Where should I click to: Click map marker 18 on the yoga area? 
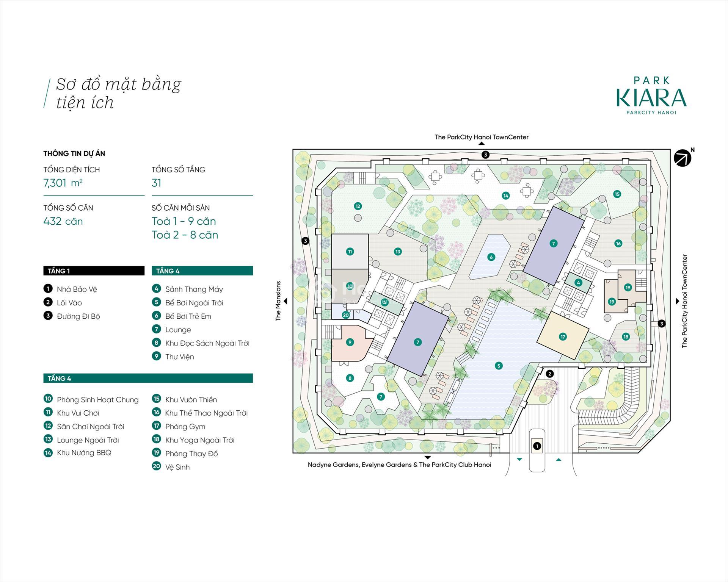(626, 336)
